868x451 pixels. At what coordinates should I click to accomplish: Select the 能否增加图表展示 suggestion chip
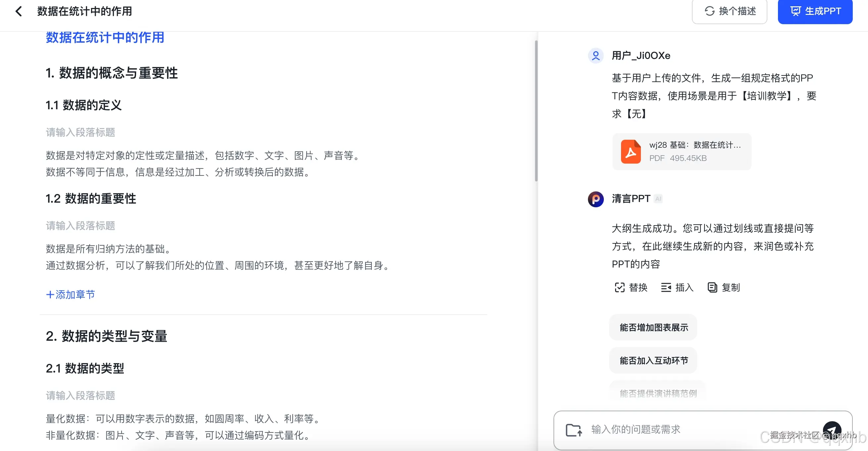pos(653,327)
